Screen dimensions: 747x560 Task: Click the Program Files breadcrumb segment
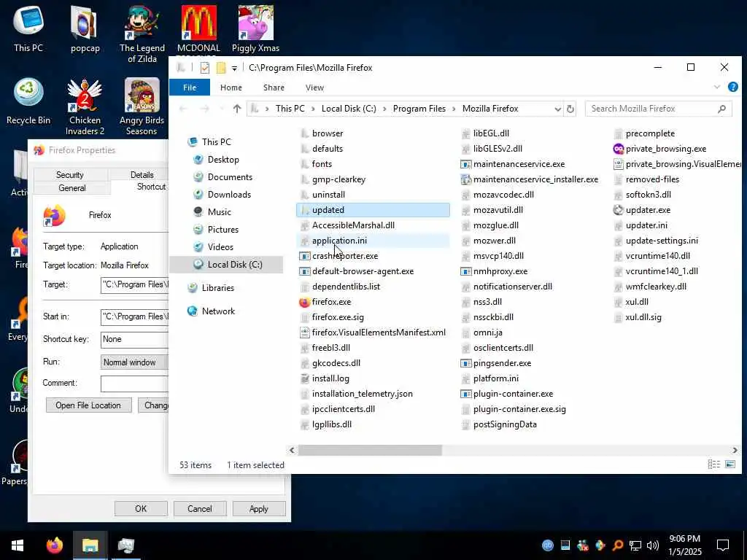[x=419, y=109]
